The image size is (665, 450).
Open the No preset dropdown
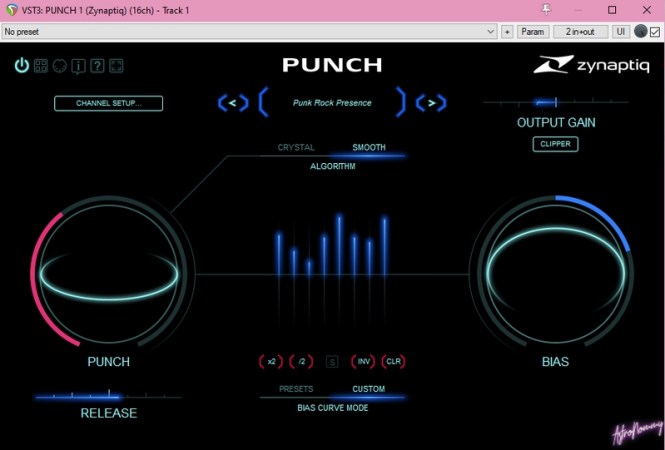coord(249,31)
